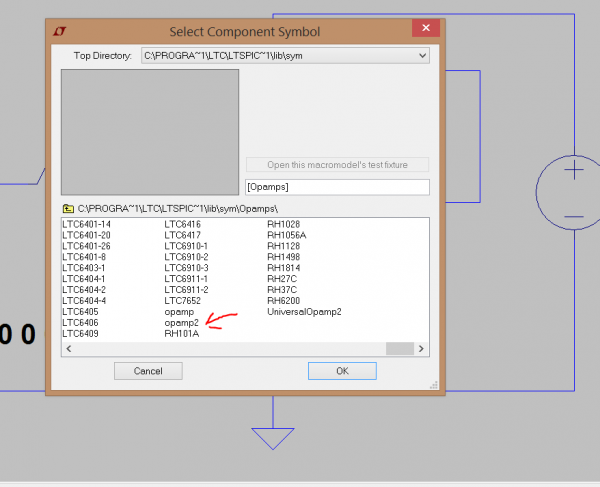The image size is (600, 487).
Task: Select LTC6910-1 in the list
Action: point(186,246)
